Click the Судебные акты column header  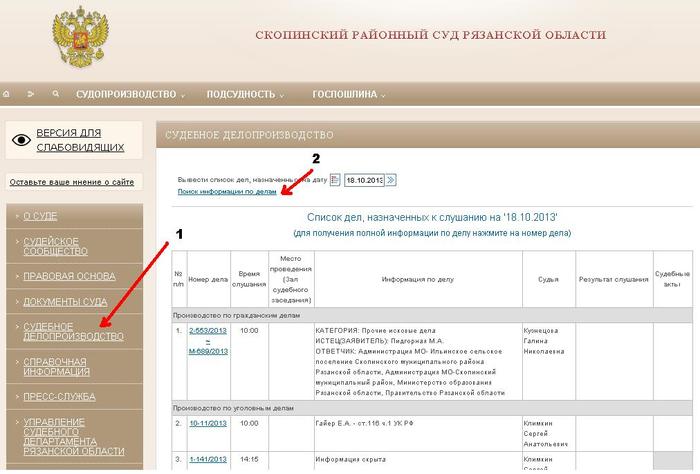click(x=672, y=279)
